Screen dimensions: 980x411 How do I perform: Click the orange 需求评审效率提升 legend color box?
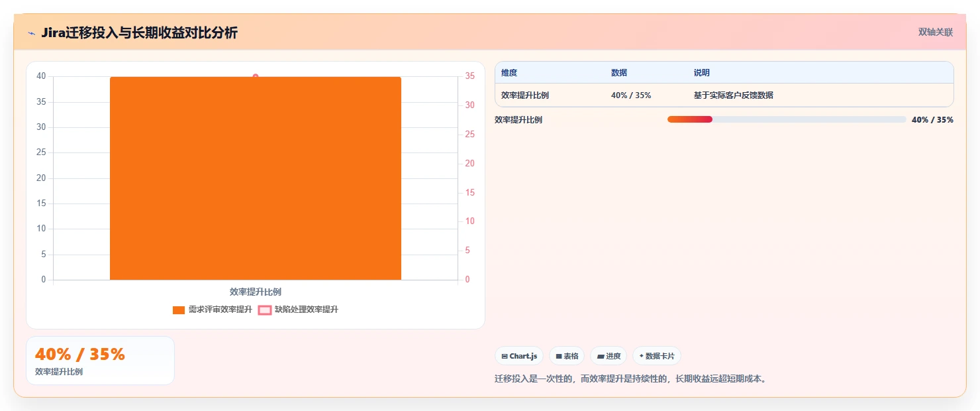coord(179,310)
